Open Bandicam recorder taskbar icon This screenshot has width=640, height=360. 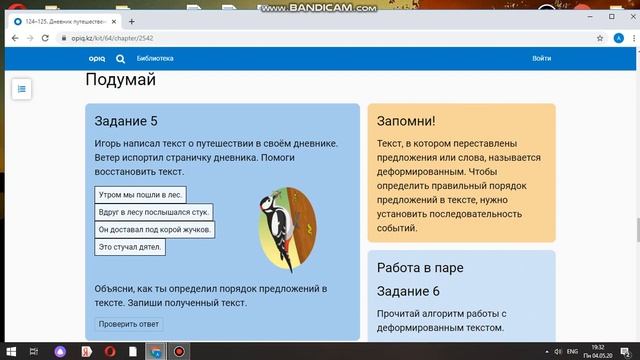(x=179, y=351)
